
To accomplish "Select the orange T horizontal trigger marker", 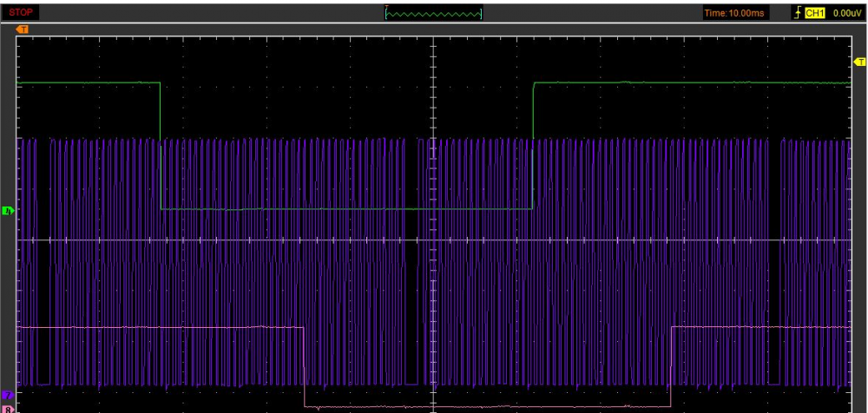I will tap(23, 29).
